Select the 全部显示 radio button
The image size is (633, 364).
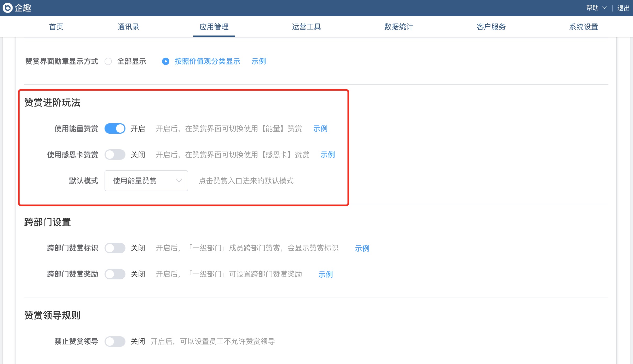(x=108, y=61)
